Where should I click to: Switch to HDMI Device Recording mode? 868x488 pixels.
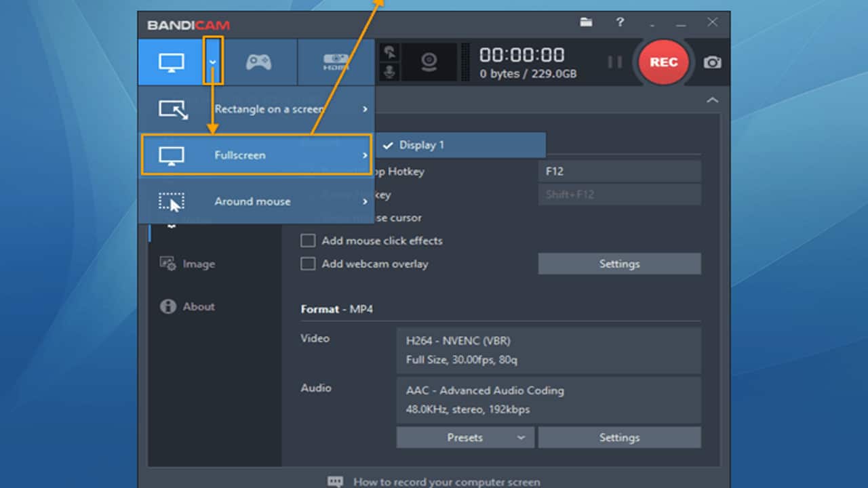[x=336, y=62]
